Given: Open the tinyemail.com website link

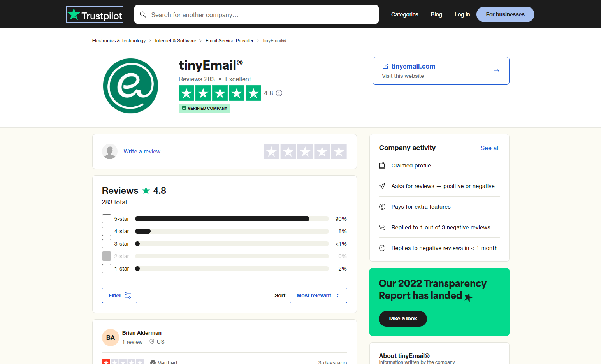Looking at the screenshot, I should tap(413, 66).
